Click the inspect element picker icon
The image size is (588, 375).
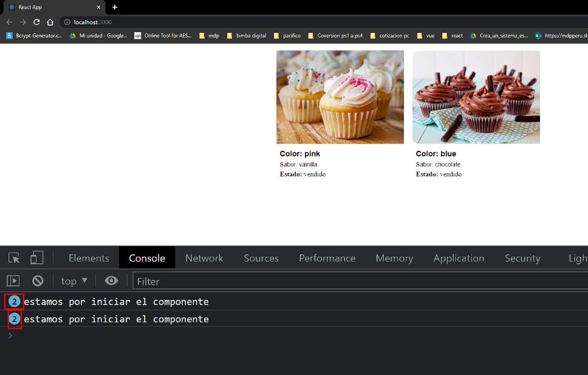tap(14, 258)
